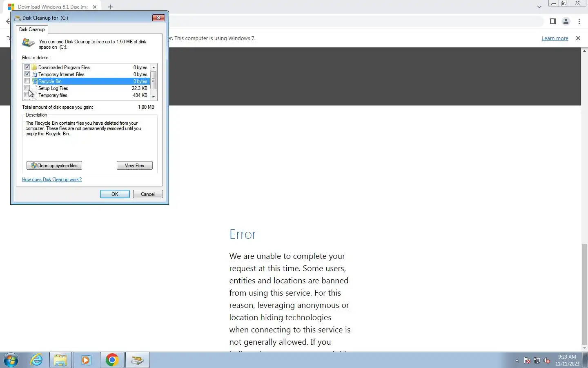Switch to Download Windows 8.1 Disc Image tab
Screen dimensions: 588x368
[53, 7]
